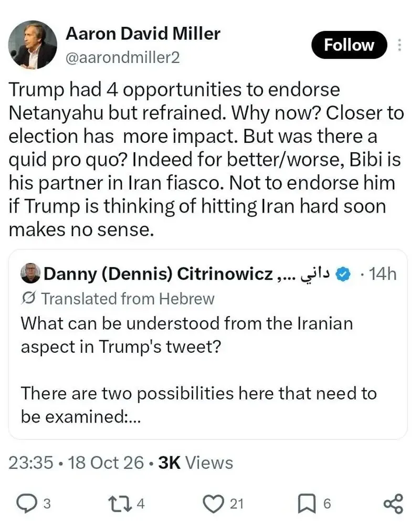Like the post with heart icon
This screenshot has height=526, width=420.
[x=214, y=504]
